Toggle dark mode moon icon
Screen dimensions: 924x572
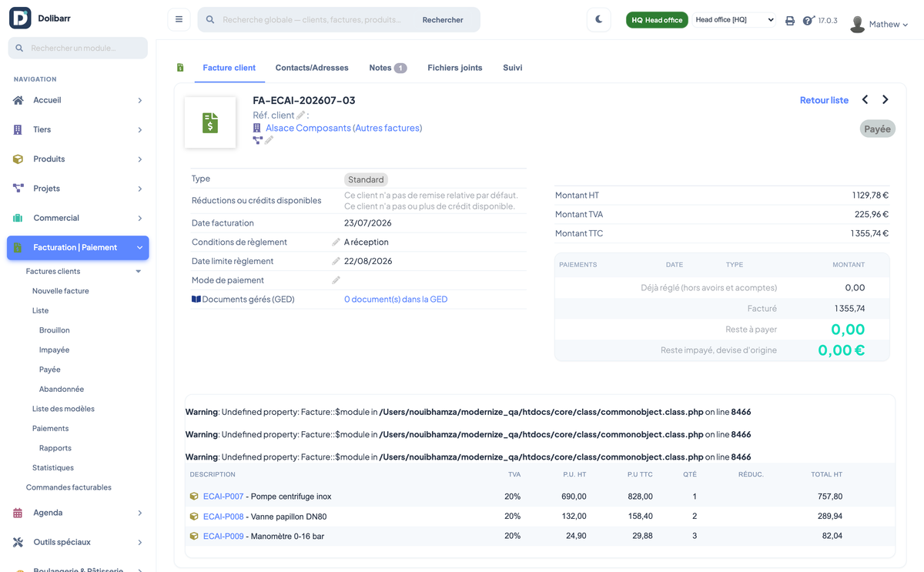pos(598,19)
